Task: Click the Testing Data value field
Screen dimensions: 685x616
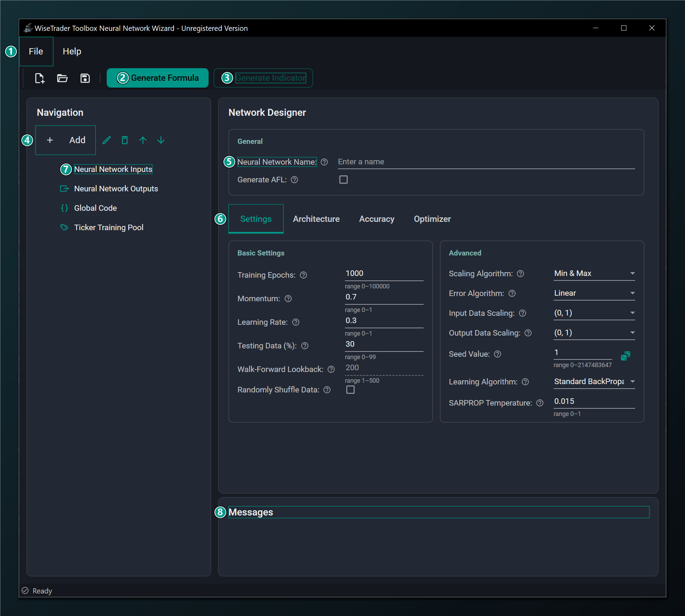Action: tap(384, 344)
